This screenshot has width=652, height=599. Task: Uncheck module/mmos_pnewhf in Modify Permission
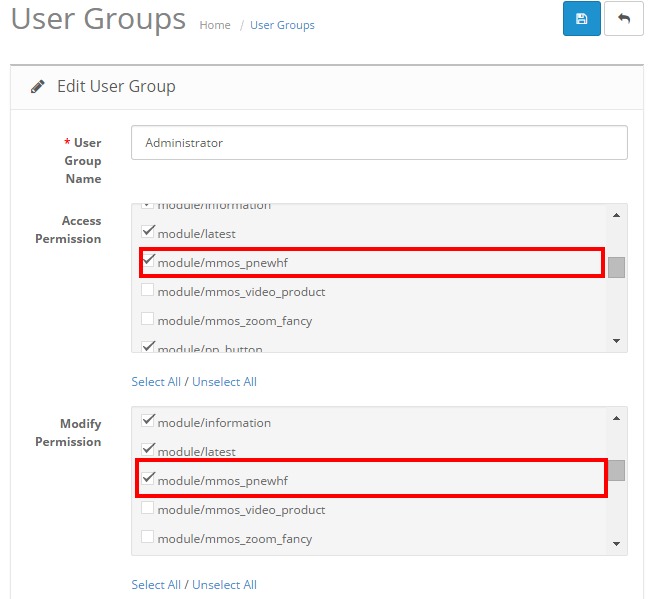pyautogui.click(x=148, y=480)
